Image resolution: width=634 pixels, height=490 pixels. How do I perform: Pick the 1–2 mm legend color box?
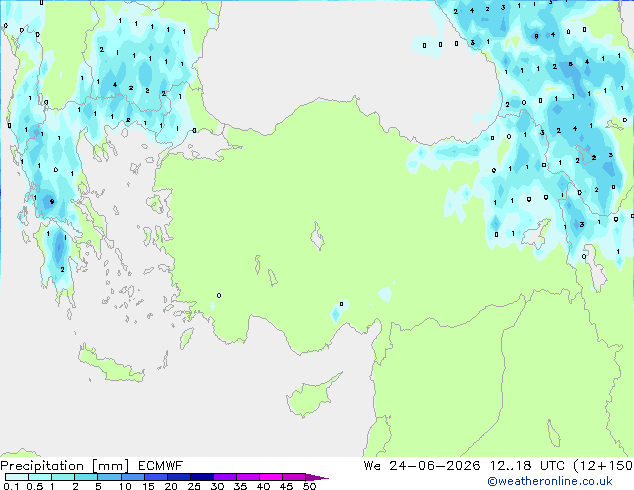click(x=63, y=477)
